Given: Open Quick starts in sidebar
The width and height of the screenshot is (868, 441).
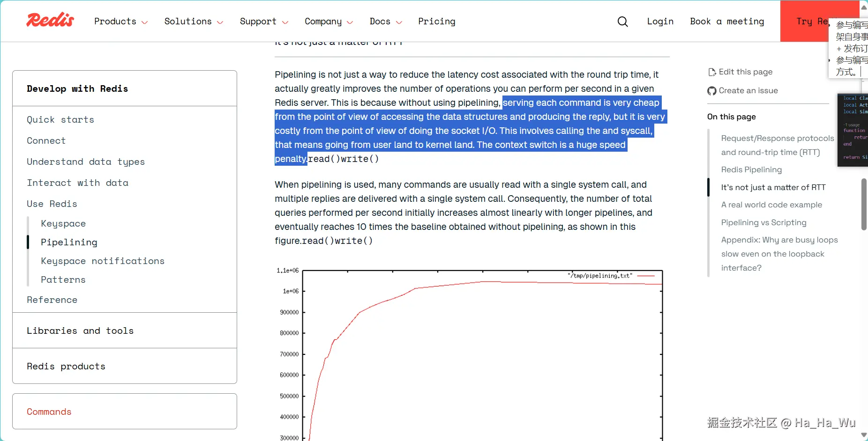Looking at the screenshot, I should (60, 119).
